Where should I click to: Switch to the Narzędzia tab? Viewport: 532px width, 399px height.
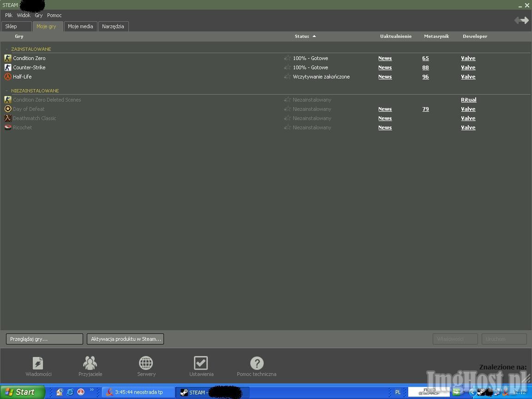click(x=113, y=26)
